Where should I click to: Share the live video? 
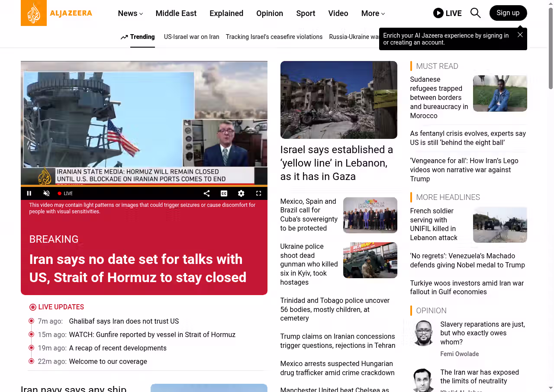[x=206, y=193]
